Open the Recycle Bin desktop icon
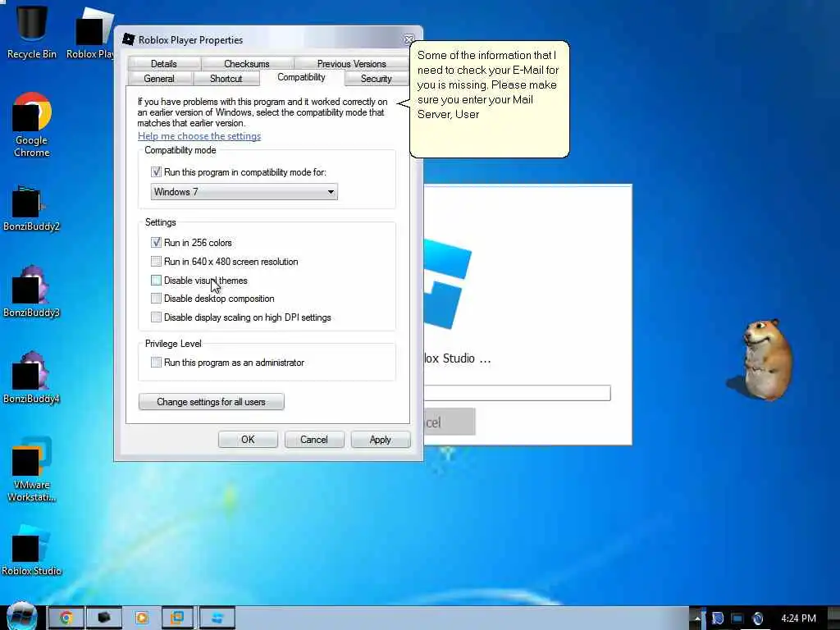Image resolution: width=840 pixels, height=630 pixels. point(31,31)
